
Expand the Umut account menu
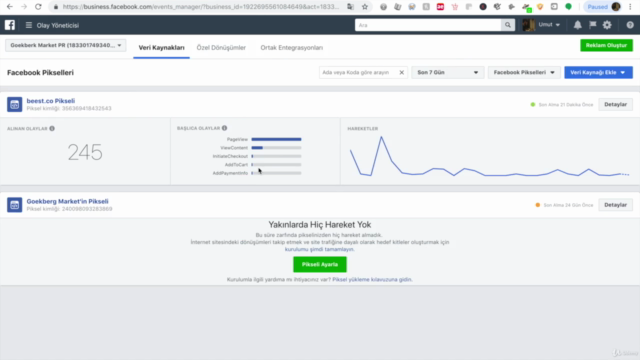(549, 25)
